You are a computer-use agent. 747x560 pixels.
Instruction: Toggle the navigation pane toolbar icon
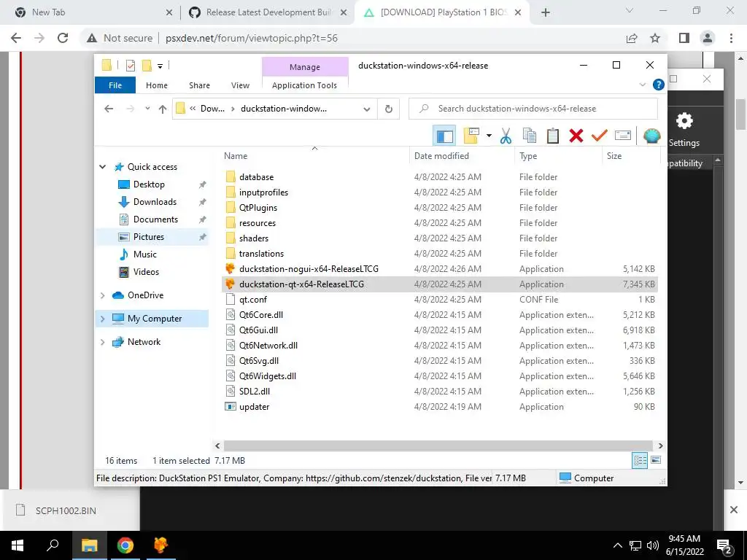click(x=444, y=136)
